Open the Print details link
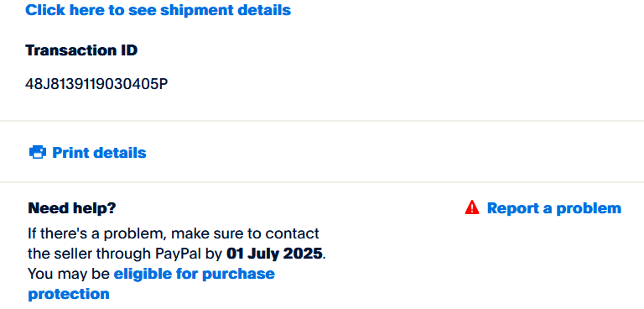Viewport: 644px width, 309px height. click(x=99, y=153)
